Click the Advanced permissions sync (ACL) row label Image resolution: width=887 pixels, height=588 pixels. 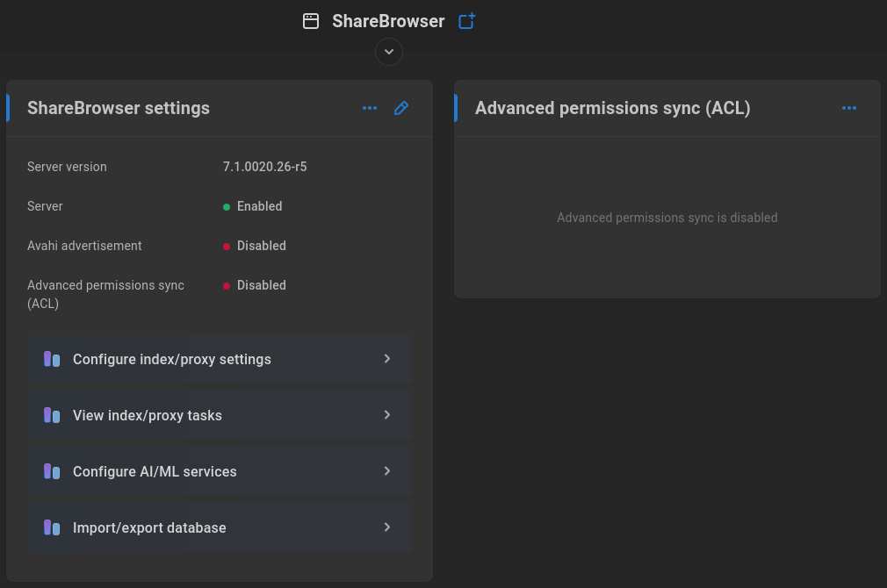[105, 294]
